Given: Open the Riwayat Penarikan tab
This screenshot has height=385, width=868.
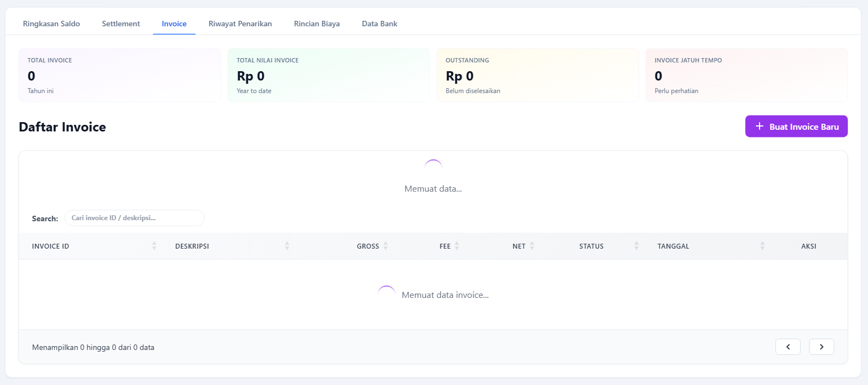Looking at the screenshot, I should (x=240, y=24).
